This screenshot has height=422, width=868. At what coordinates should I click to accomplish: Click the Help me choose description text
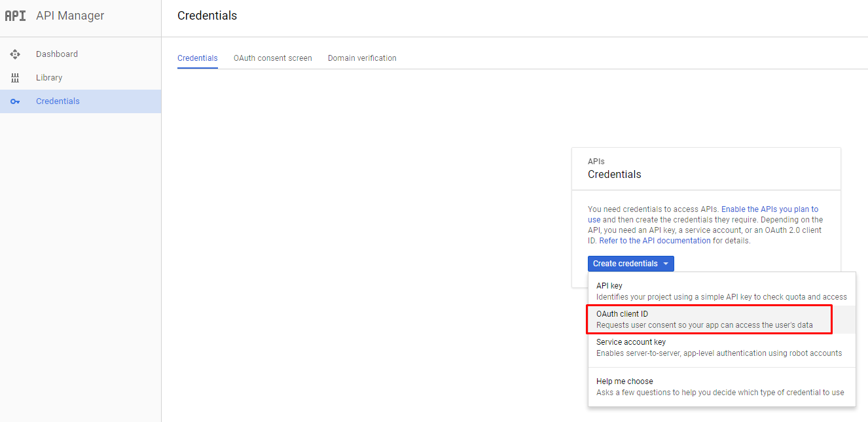tap(720, 393)
